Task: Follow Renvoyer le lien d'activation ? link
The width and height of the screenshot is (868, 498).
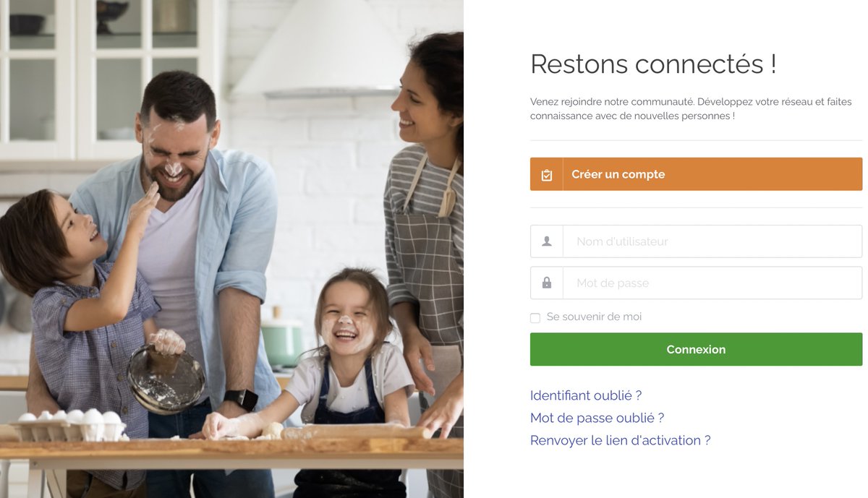Action: pyautogui.click(x=620, y=440)
